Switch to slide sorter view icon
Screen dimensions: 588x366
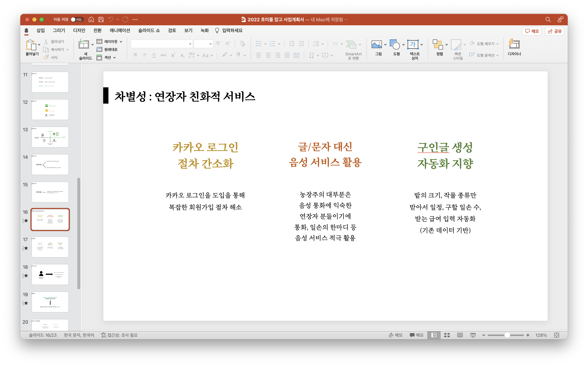pyautogui.click(x=447, y=335)
